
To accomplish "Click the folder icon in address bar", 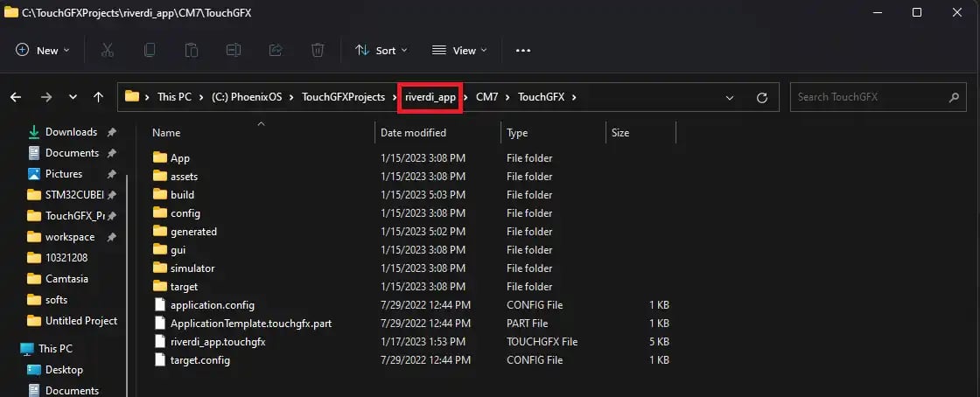I will (132, 96).
